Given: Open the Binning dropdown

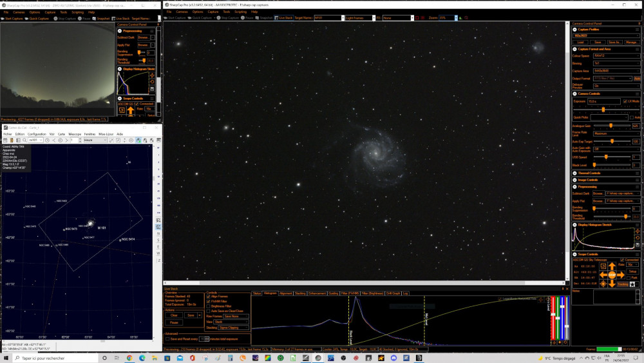Looking at the screenshot, I should click(x=616, y=63).
